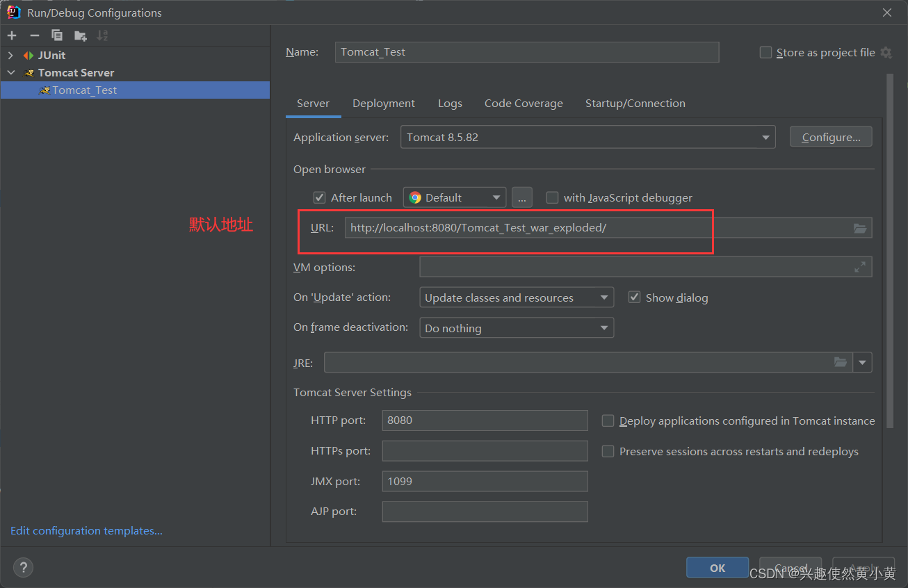908x588 pixels.
Task: Click the URL input field
Action: [608, 228]
